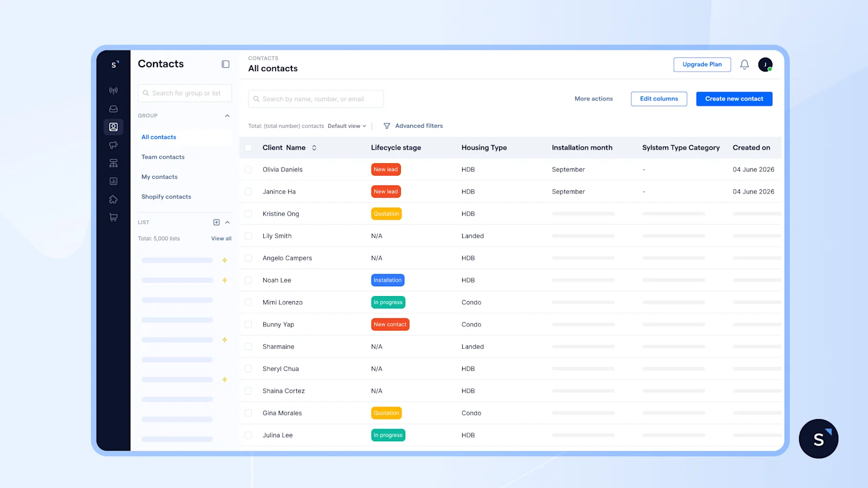868x488 pixels.
Task: Click Edit columns button
Action: pyautogui.click(x=659, y=99)
